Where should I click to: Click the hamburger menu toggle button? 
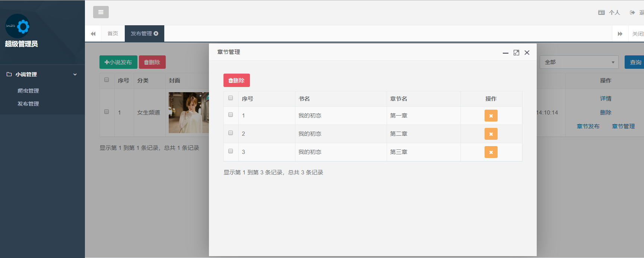[x=101, y=12]
